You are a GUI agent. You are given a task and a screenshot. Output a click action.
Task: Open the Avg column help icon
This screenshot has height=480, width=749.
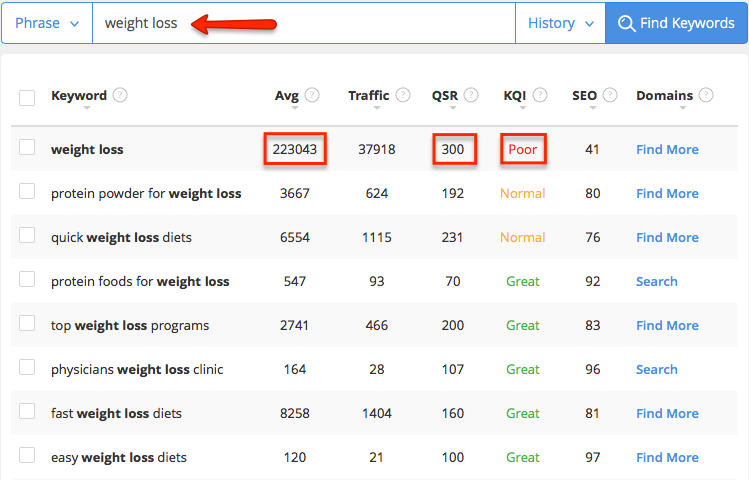[x=312, y=95]
